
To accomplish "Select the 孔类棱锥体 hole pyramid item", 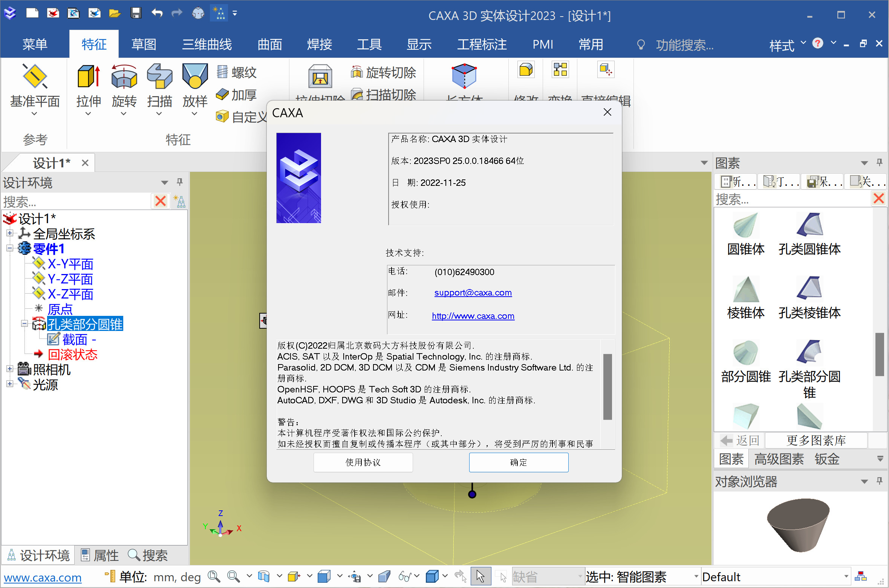I will (x=809, y=298).
